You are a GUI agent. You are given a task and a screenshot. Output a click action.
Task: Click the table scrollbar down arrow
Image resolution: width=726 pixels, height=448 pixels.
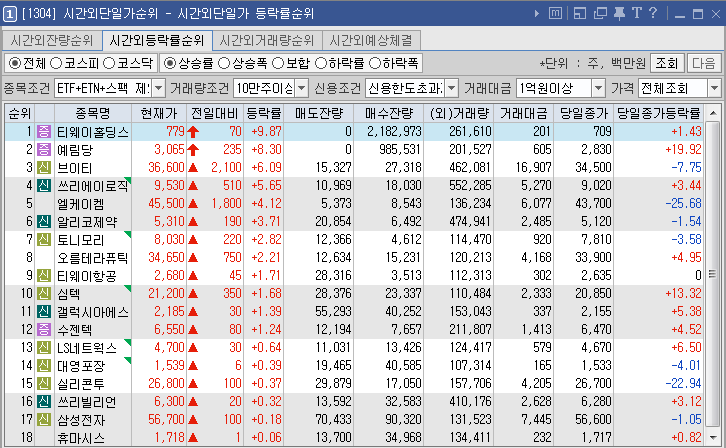[x=713, y=437]
